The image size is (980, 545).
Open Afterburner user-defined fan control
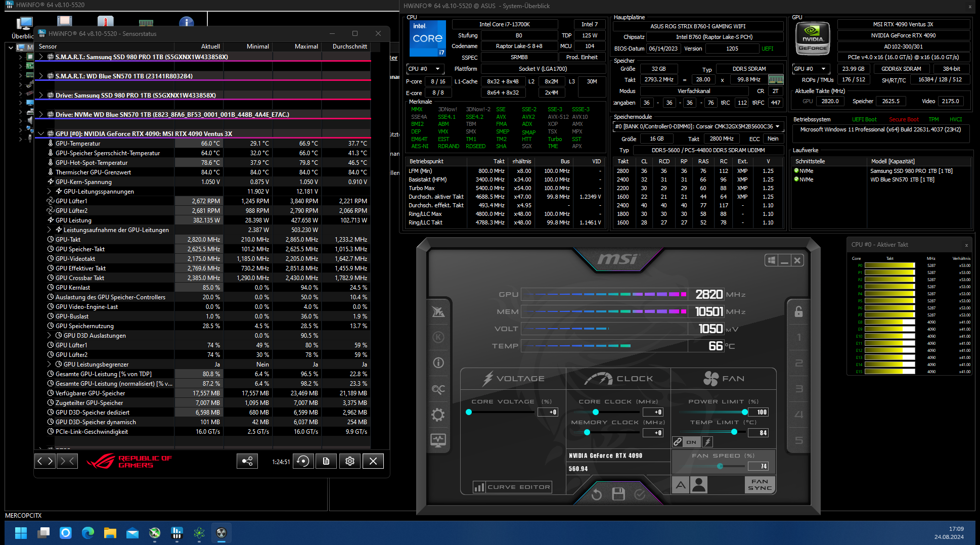(699, 485)
